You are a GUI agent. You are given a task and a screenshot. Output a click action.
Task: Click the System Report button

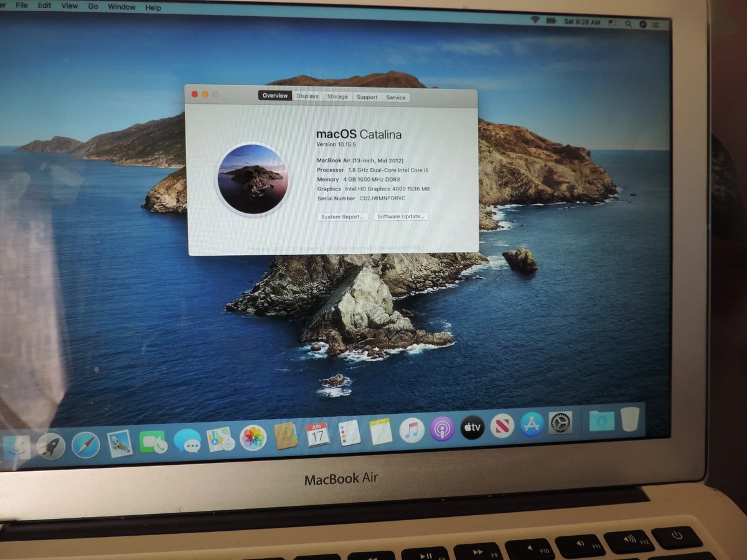click(x=342, y=217)
